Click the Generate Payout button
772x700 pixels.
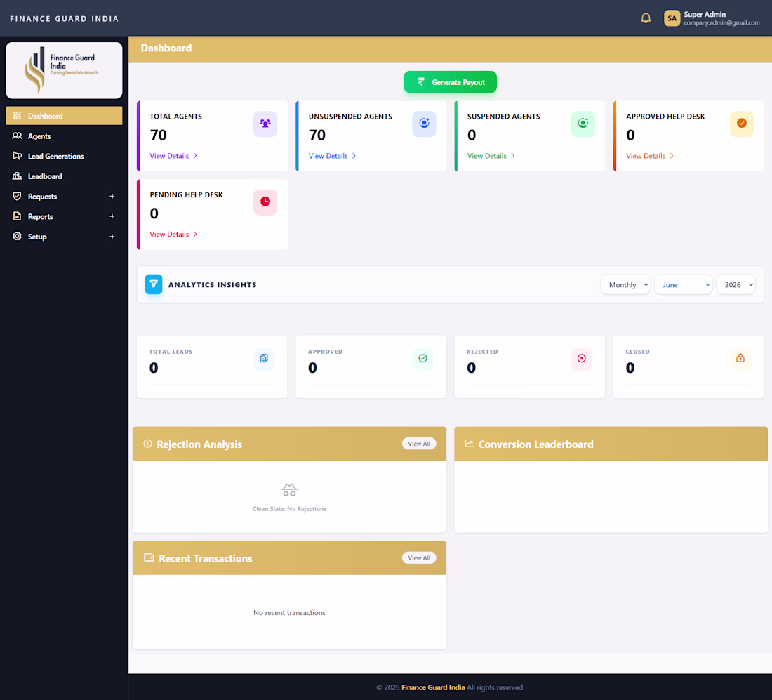[x=450, y=81]
